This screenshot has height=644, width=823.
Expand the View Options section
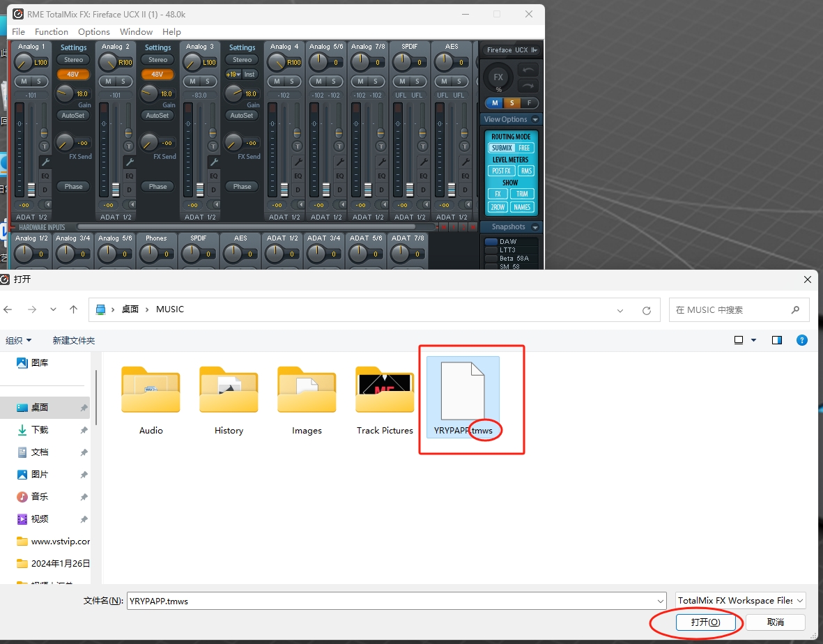(535, 120)
